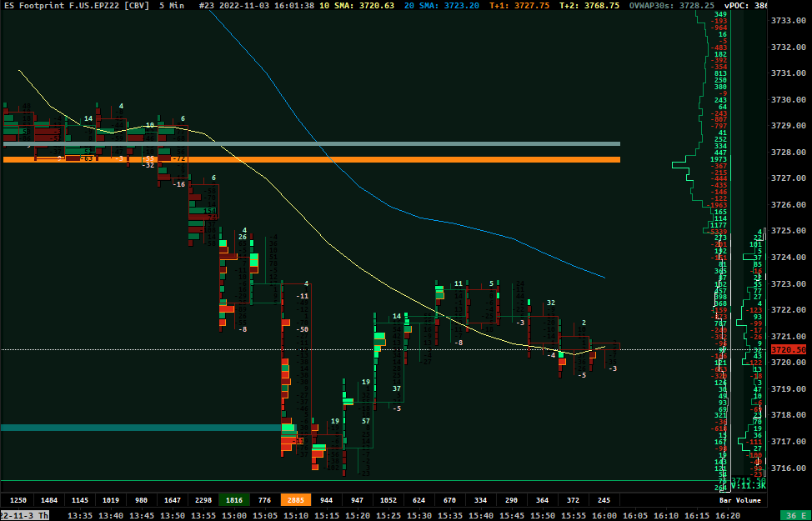
Task: Click the 1973 volume profile value
Action: pos(719,159)
